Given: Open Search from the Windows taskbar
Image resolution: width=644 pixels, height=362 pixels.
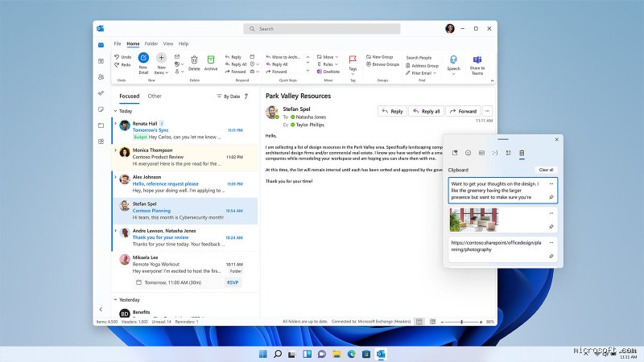Looking at the screenshot, I should (x=278, y=354).
